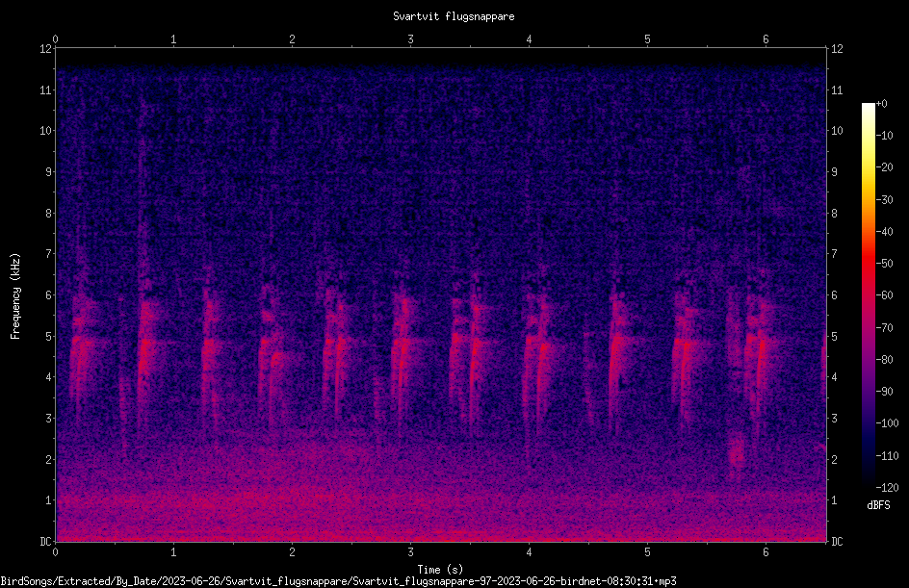
Task: Click the '-60' color scale label
Action: pyautogui.click(x=885, y=295)
